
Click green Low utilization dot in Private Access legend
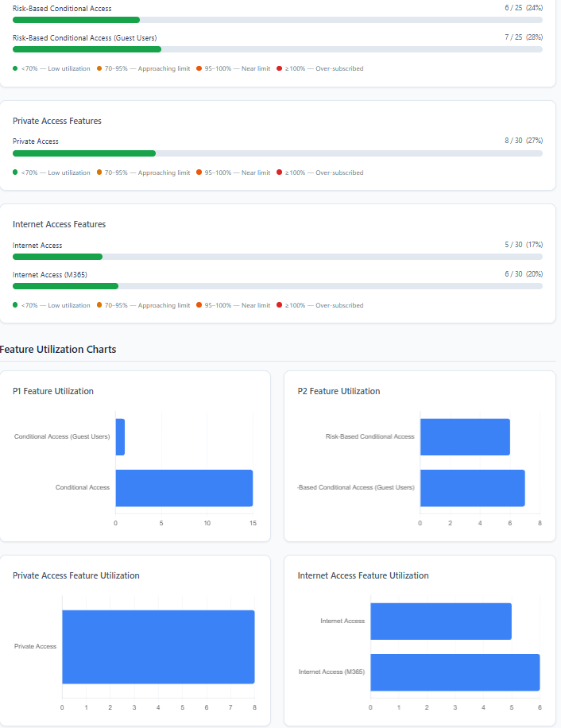click(x=15, y=172)
